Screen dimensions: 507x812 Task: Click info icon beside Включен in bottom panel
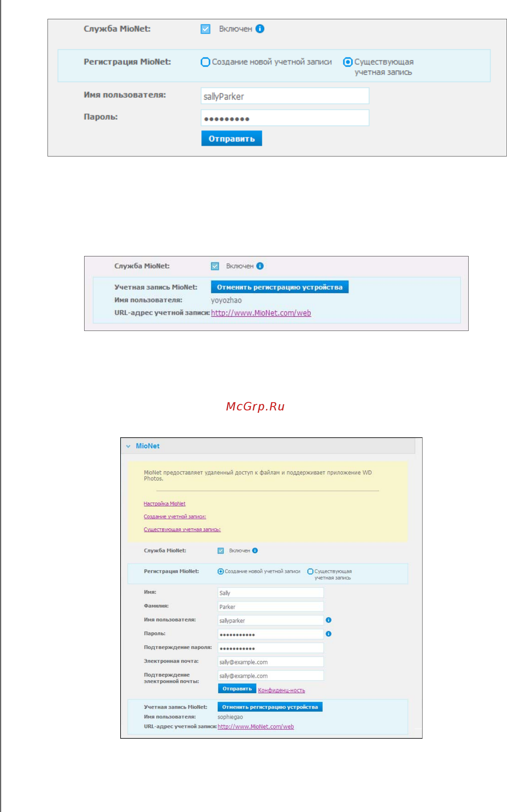[x=255, y=551]
